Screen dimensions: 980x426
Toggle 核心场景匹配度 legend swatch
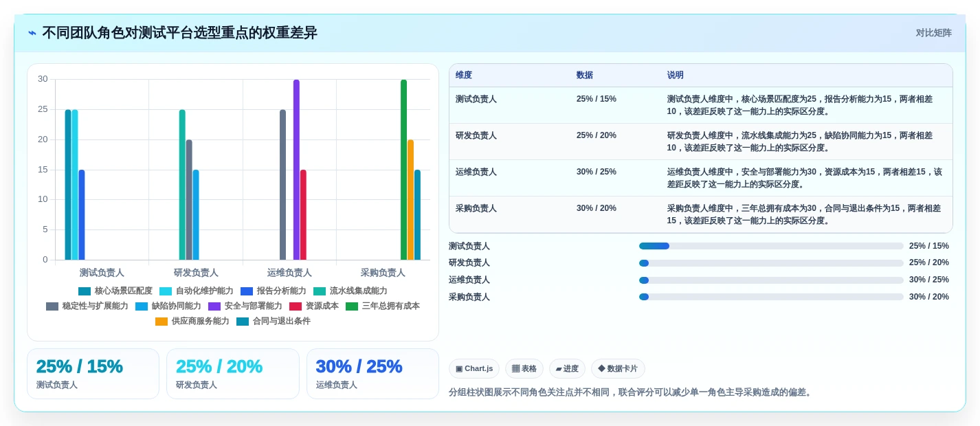point(85,291)
